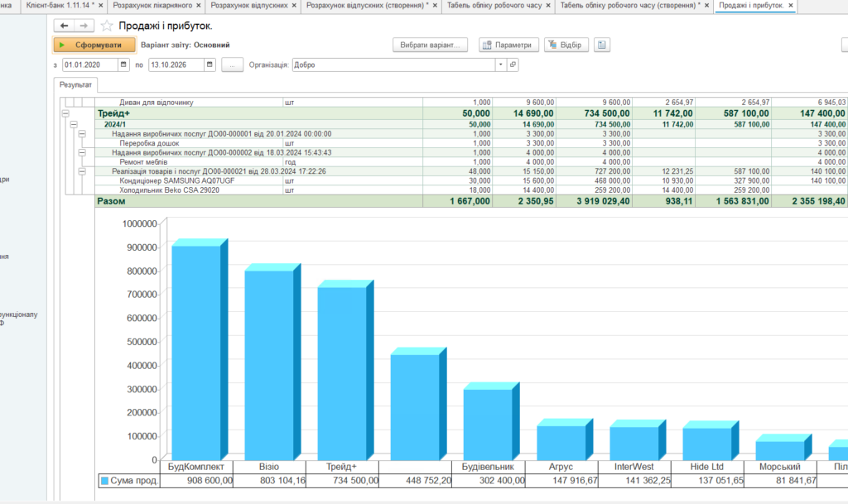Image resolution: width=848 pixels, height=504 pixels.
Task: Select the Диван для відпочинку cell
Action: (189, 102)
